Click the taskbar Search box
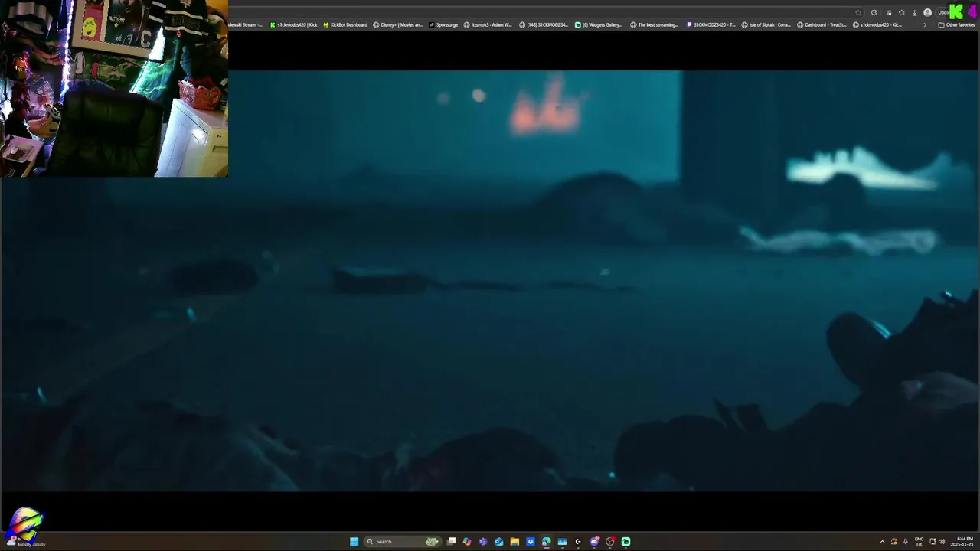Image resolution: width=980 pixels, height=551 pixels. (403, 542)
